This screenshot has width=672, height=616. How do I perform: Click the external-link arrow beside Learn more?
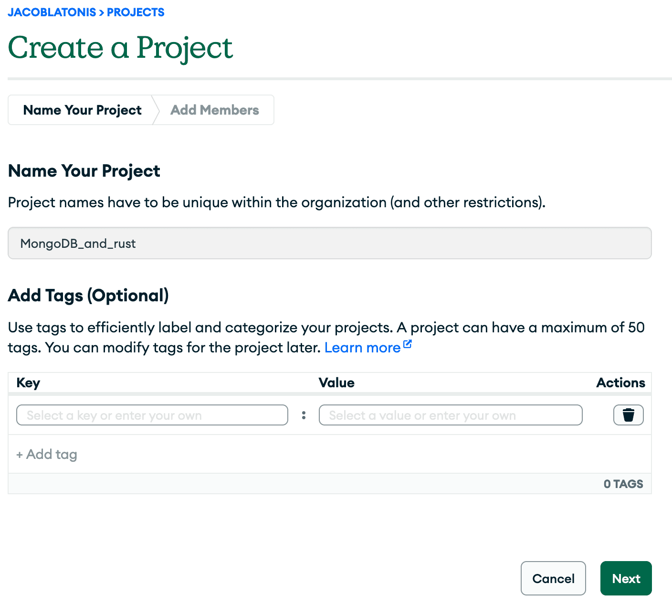407,342
